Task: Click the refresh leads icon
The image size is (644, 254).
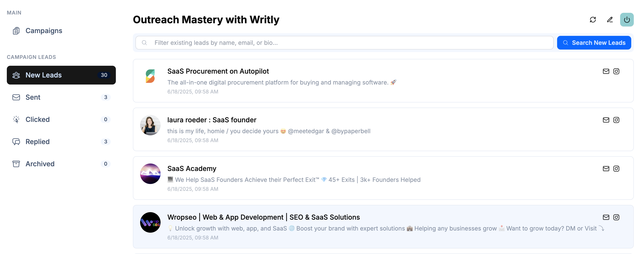Action: [593, 20]
